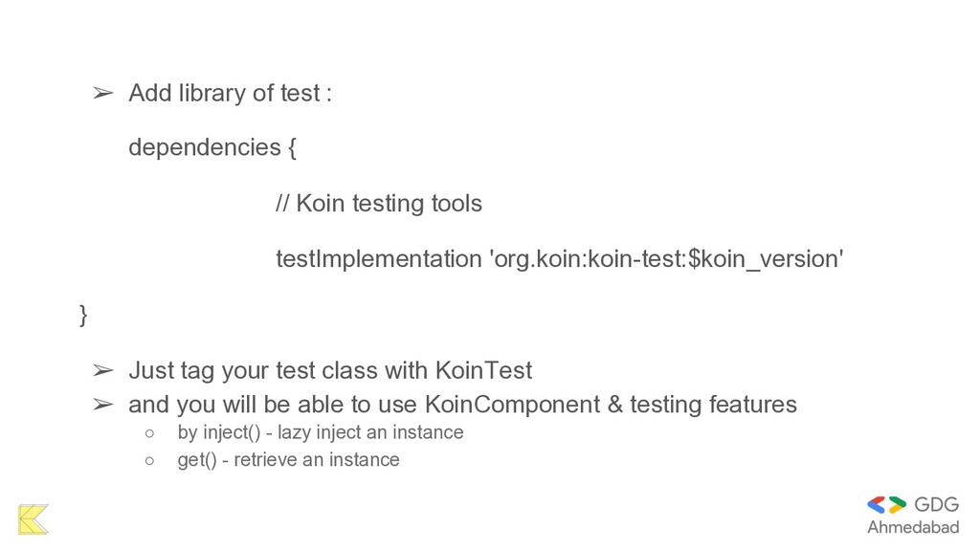Click the arrow bullet before Just tag
This screenshot has height=551, width=980.
(x=103, y=371)
